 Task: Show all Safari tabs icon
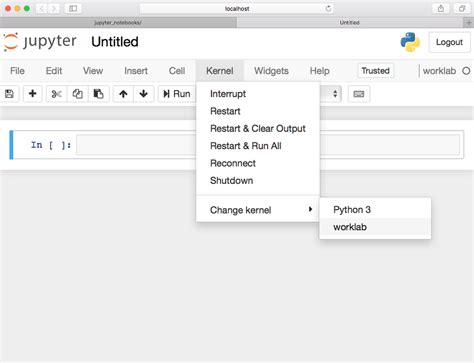pos(462,8)
